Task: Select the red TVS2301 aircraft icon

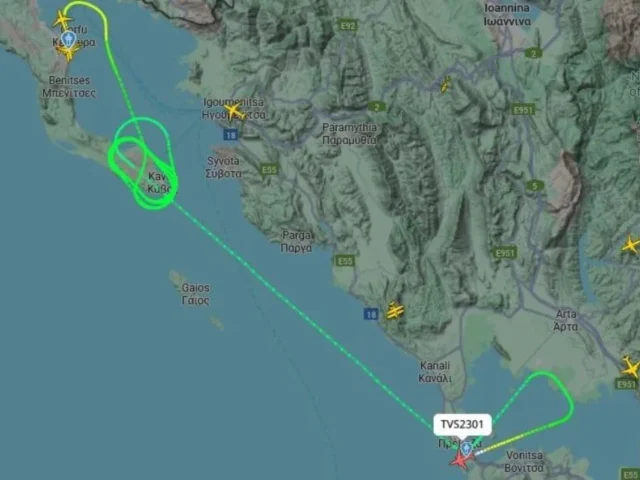Action: click(461, 460)
